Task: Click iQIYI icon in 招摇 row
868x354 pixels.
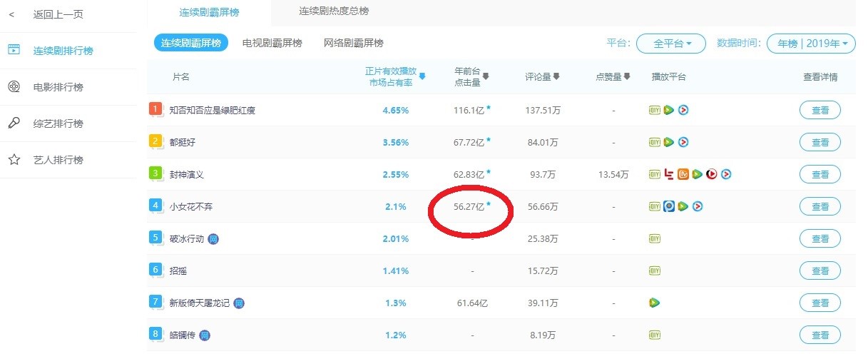Action: pyautogui.click(x=655, y=270)
